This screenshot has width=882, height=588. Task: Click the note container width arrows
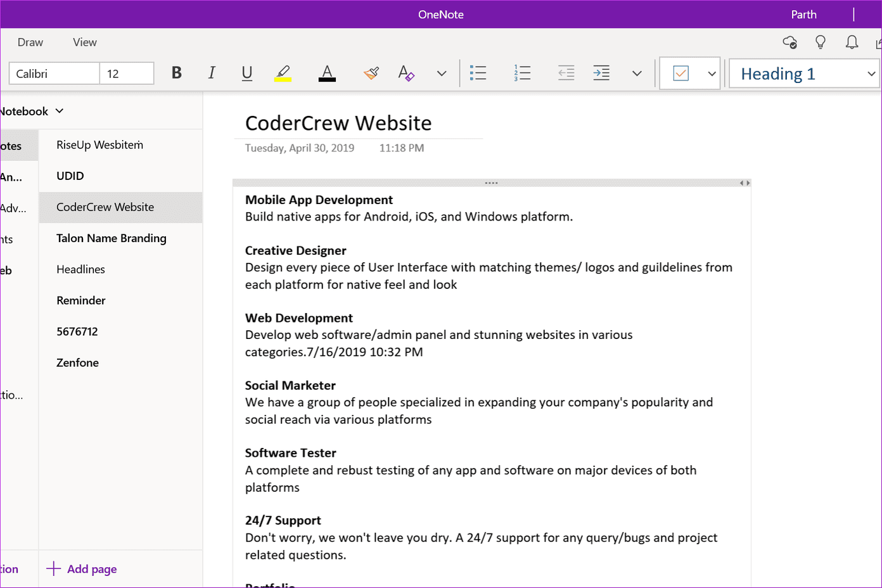(745, 183)
